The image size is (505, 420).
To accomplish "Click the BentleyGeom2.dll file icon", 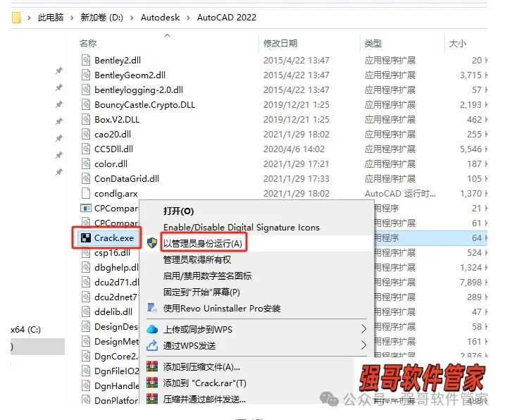I will click(x=86, y=75).
